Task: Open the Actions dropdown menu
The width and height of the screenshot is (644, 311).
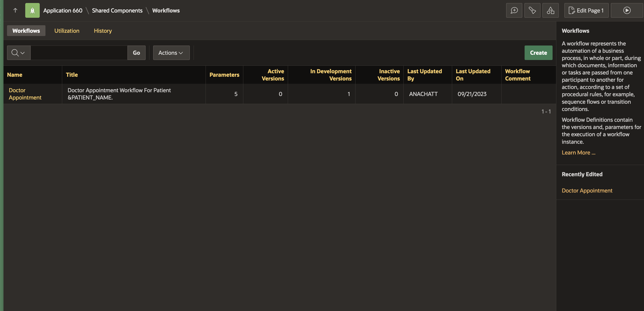Action: tap(171, 52)
